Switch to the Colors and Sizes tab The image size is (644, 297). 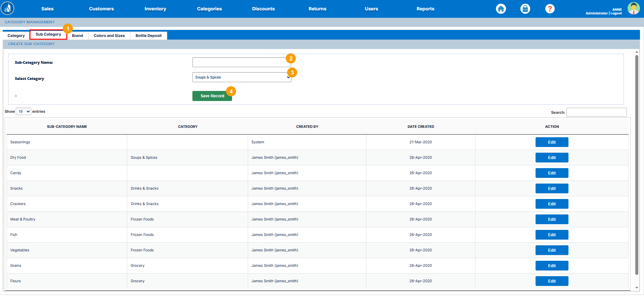[109, 36]
